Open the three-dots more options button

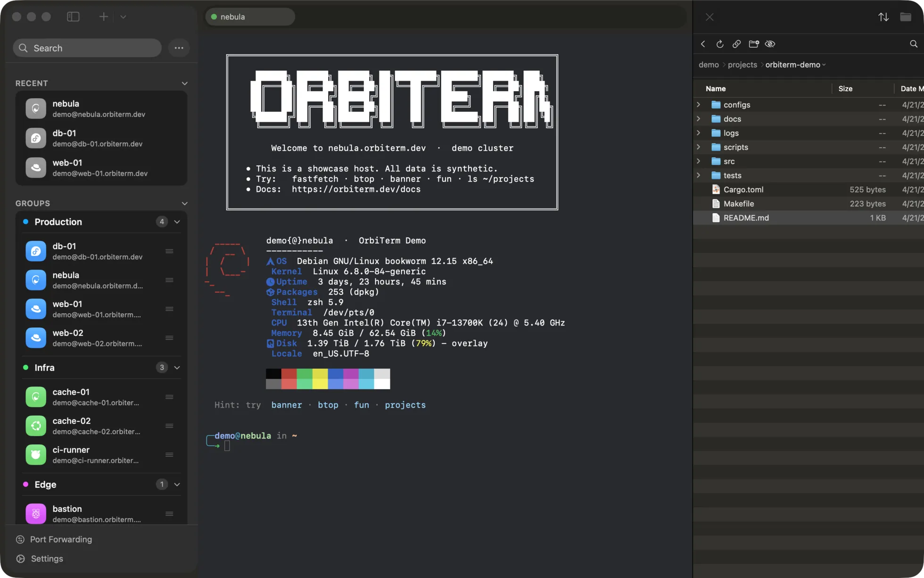point(179,48)
